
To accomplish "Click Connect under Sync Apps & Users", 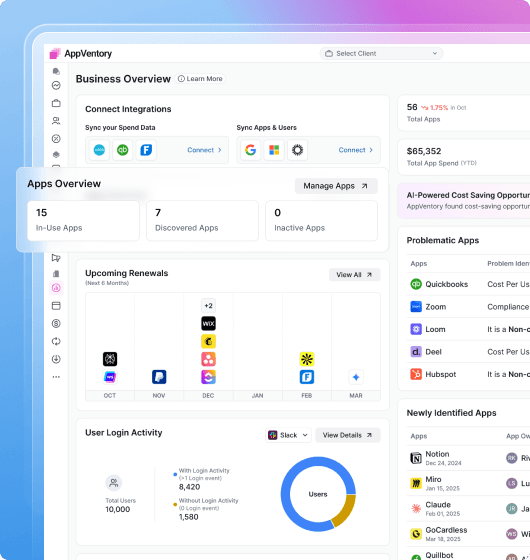I will pyautogui.click(x=356, y=150).
